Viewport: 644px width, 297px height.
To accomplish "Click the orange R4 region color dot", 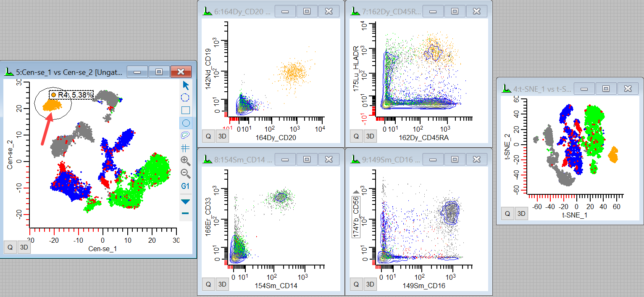I will coord(53,95).
